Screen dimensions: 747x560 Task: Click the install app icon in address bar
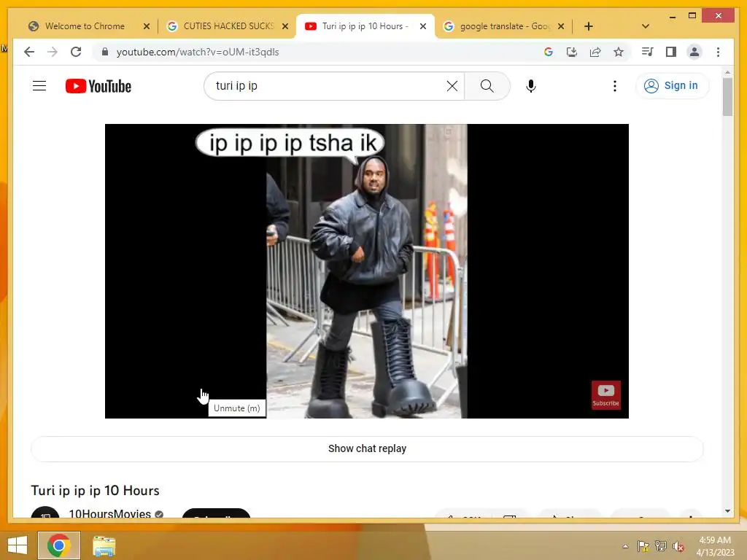coord(572,52)
